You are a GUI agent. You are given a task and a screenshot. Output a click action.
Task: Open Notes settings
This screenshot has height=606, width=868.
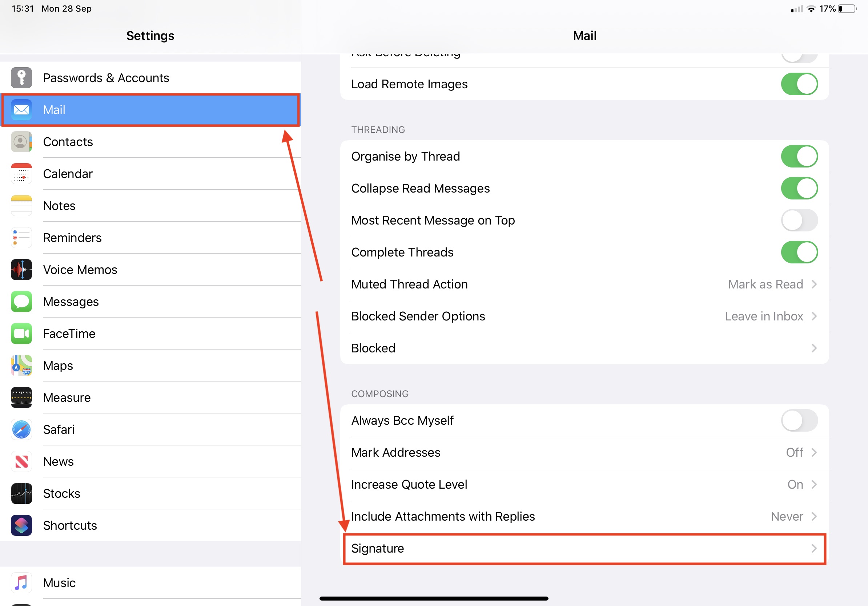point(150,206)
